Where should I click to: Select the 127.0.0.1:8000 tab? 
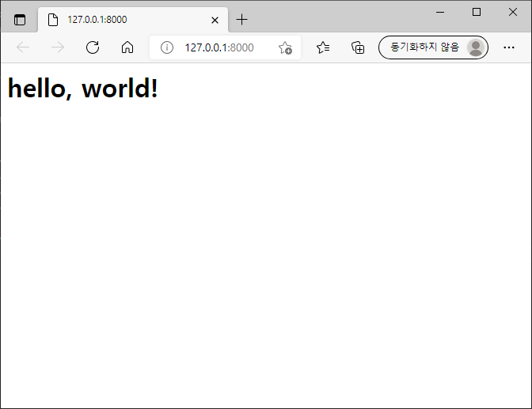133,20
